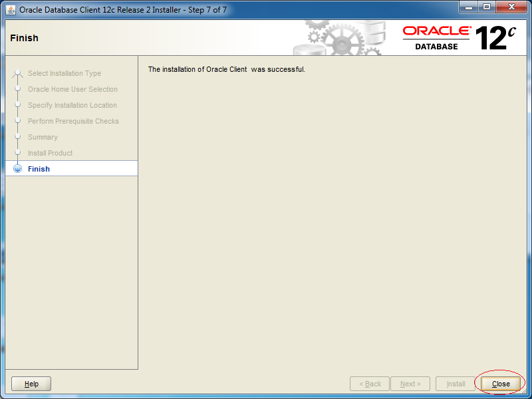This screenshot has width=532, height=399.
Task: Click the greyed-out Next button
Action: [410, 384]
